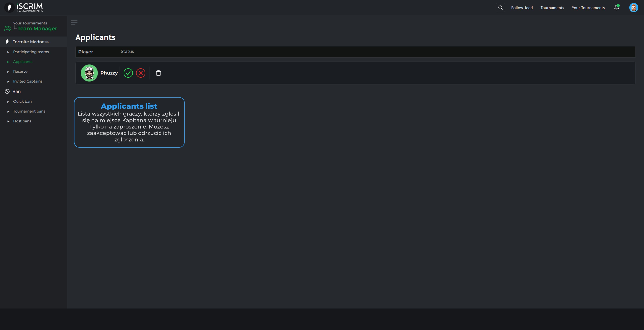Expand the Reserve arrow in the sidebar

[8, 72]
